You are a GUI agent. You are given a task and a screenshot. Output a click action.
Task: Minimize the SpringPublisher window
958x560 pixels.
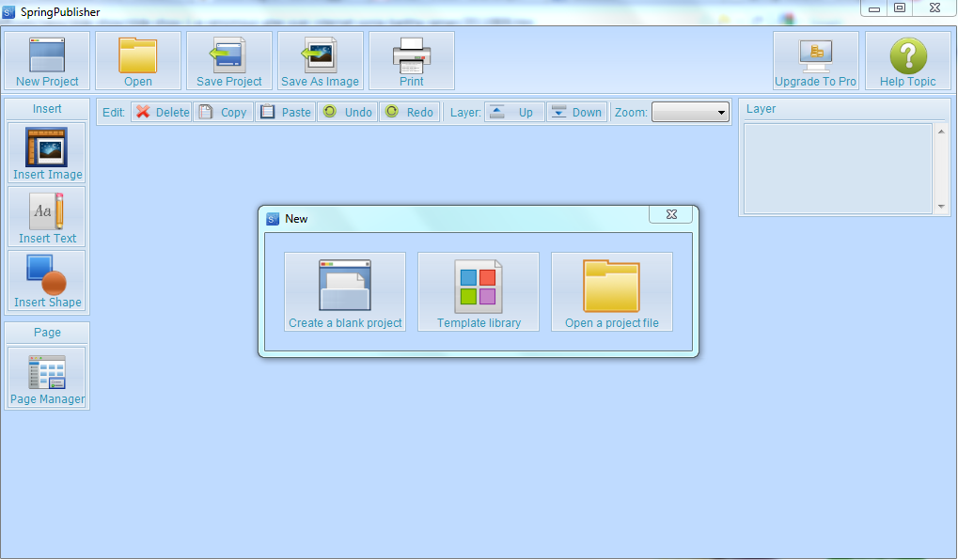pos(874,8)
